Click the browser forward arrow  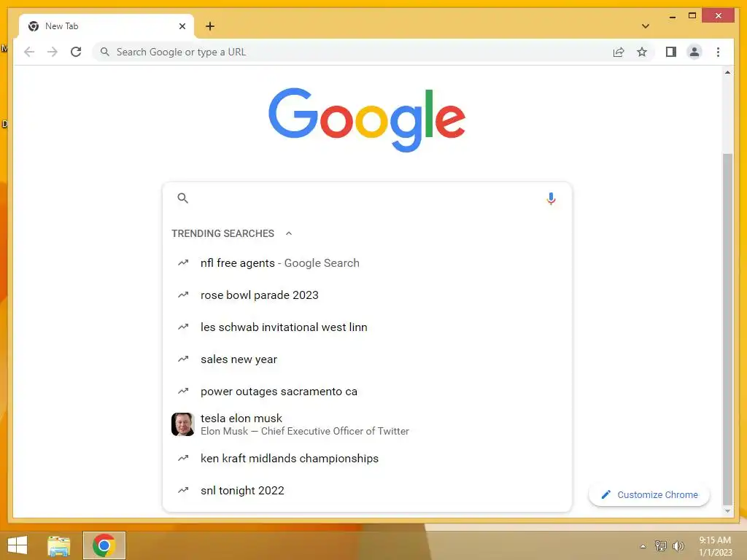(x=53, y=52)
